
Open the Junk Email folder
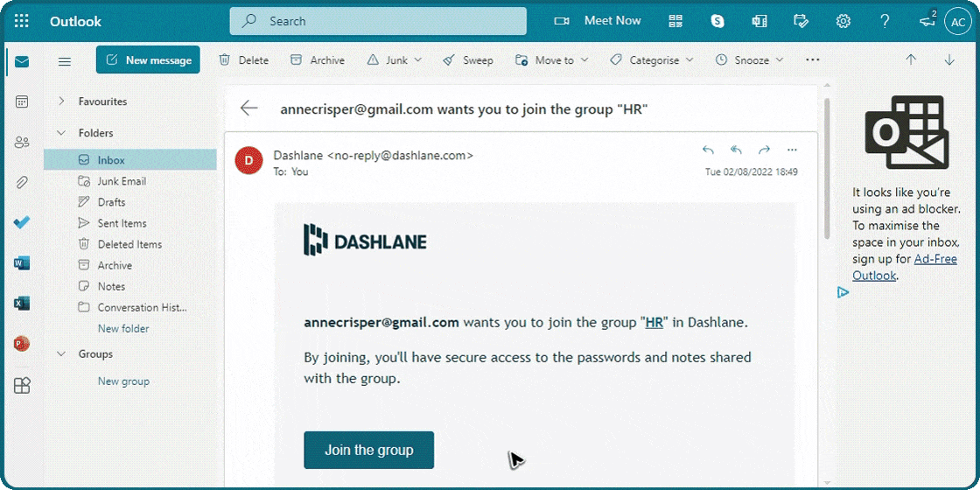pos(130,181)
